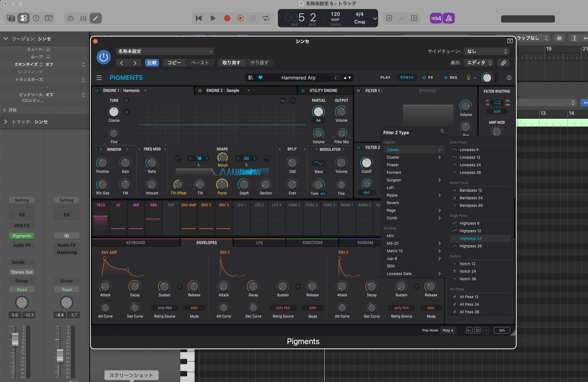Viewport: 588px width, 382px height.
Task: Expand the 詳細 disclosure triangle
Action: coord(5,110)
